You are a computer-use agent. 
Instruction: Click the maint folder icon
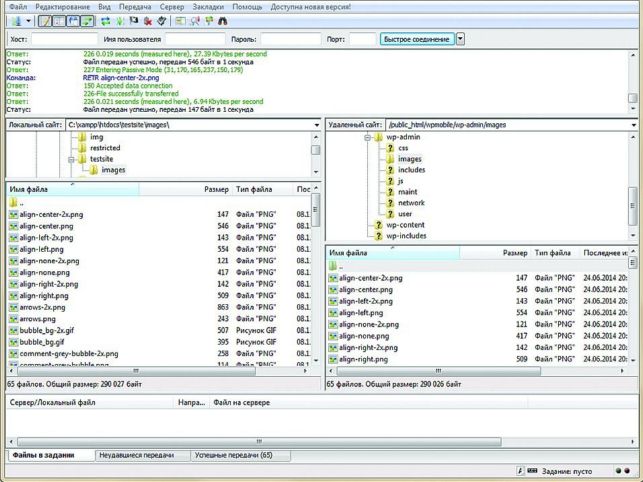click(x=390, y=192)
